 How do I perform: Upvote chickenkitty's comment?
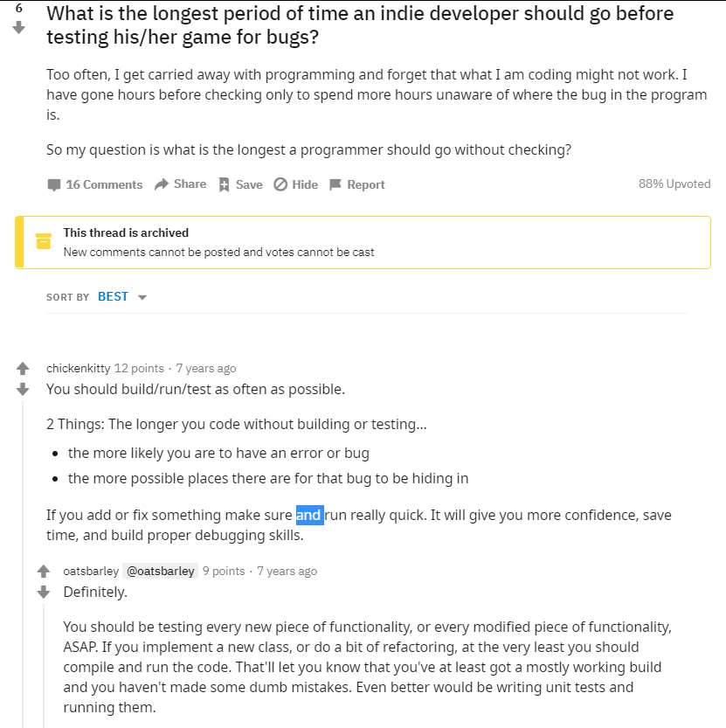coord(23,369)
